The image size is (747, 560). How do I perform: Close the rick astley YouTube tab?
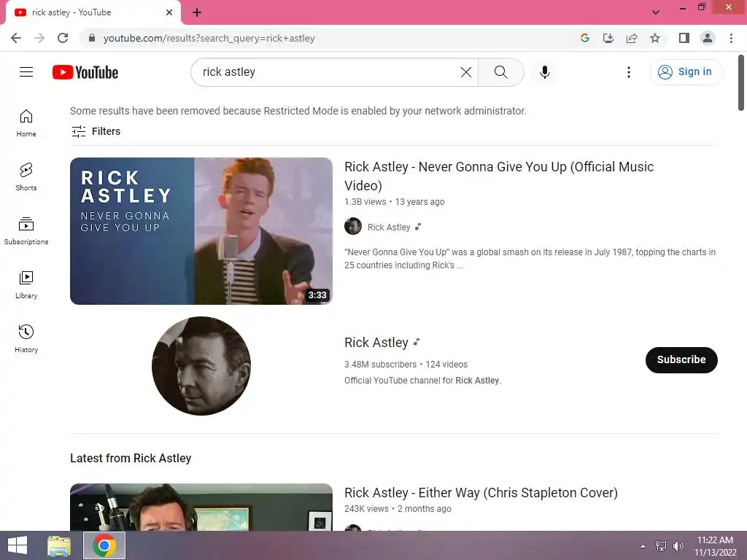tap(169, 12)
